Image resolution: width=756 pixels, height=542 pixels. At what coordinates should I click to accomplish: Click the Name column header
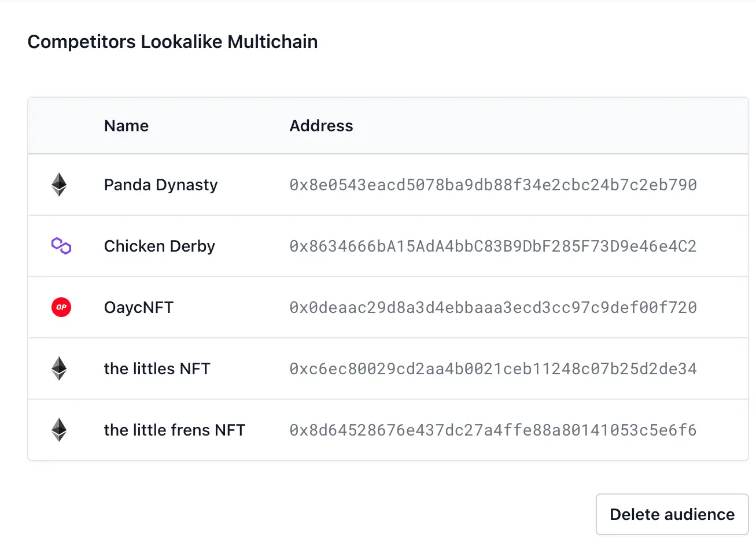(x=126, y=126)
